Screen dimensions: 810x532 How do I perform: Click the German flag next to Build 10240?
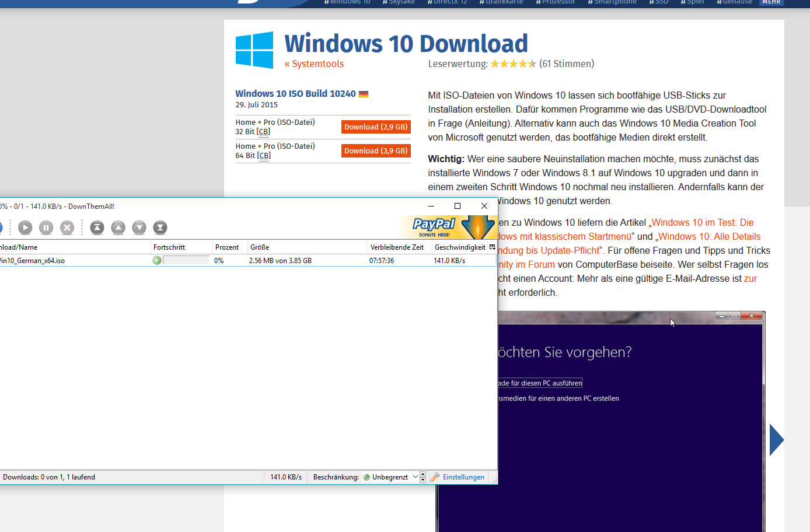pos(364,94)
